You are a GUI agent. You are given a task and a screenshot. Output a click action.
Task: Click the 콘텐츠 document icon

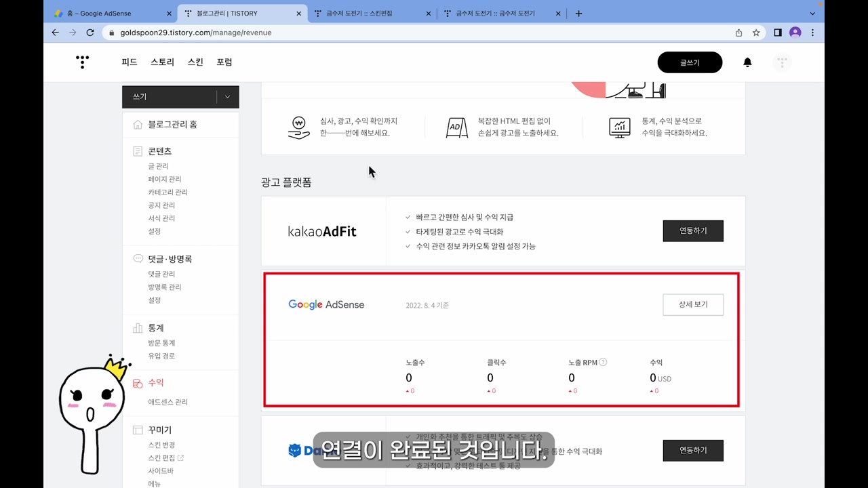coord(138,151)
